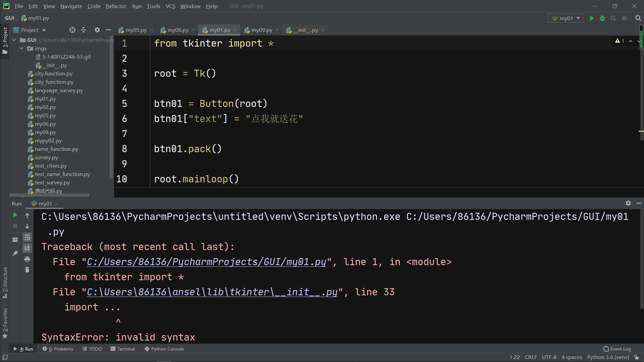
Task: Open Project panel settings gear
Action: (97, 30)
